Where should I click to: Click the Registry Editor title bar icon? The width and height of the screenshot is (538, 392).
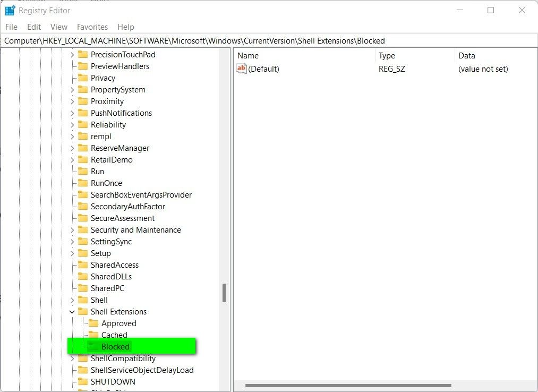point(10,11)
